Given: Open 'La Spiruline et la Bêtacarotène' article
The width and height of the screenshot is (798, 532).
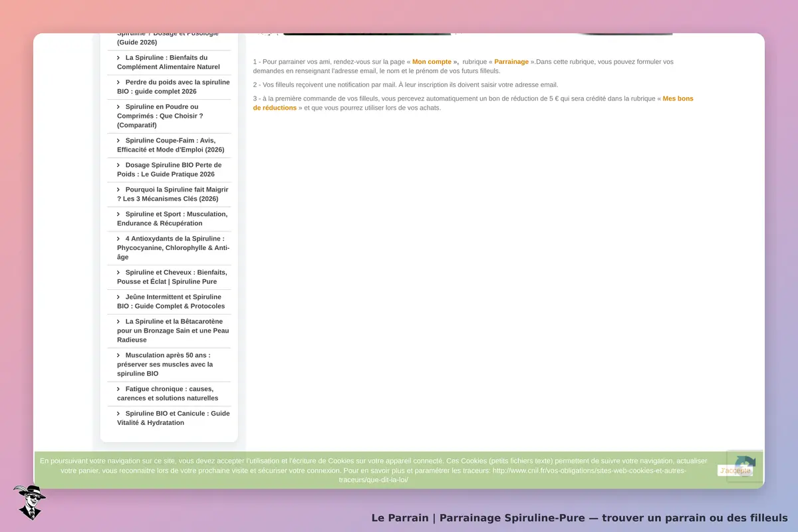Looking at the screenshot, I should point(173,331).
